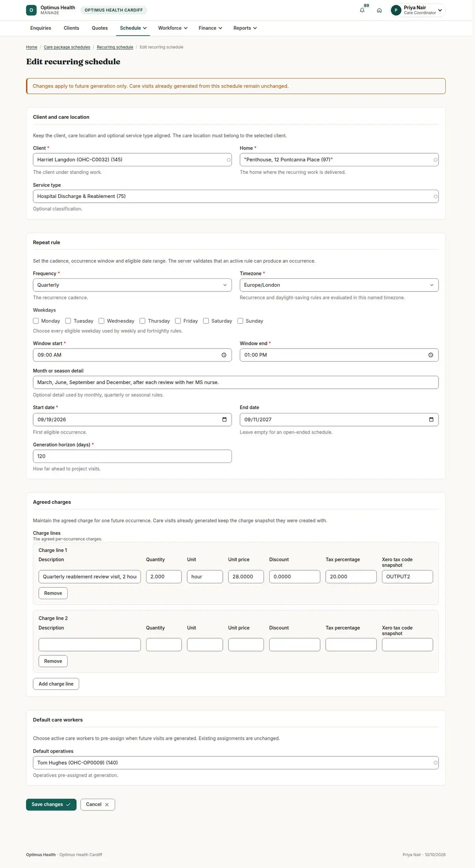
Task: Click empty Charge line 2 Tax percentage field
Action: click(x=351, y=645)
